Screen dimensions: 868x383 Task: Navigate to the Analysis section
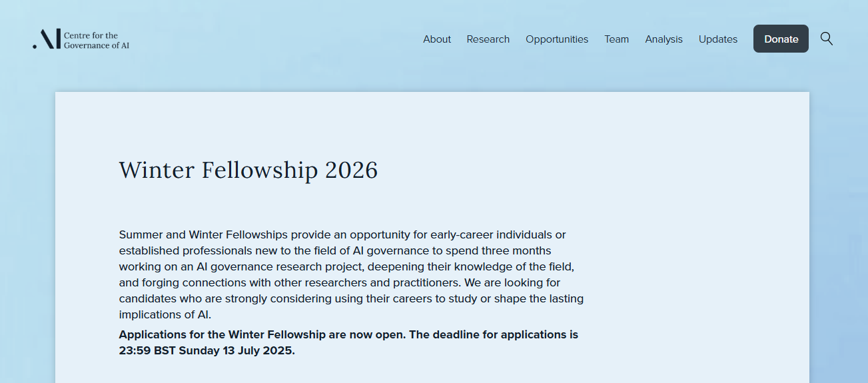pos(663,39)
